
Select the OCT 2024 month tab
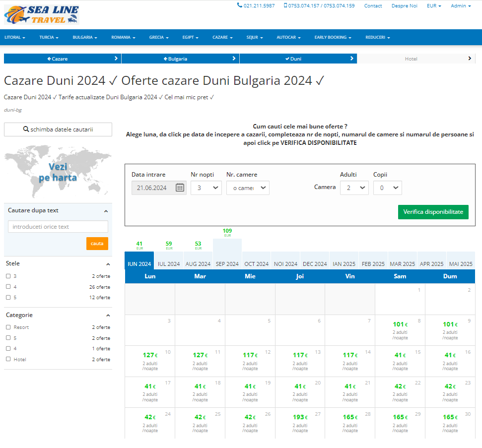256,260
